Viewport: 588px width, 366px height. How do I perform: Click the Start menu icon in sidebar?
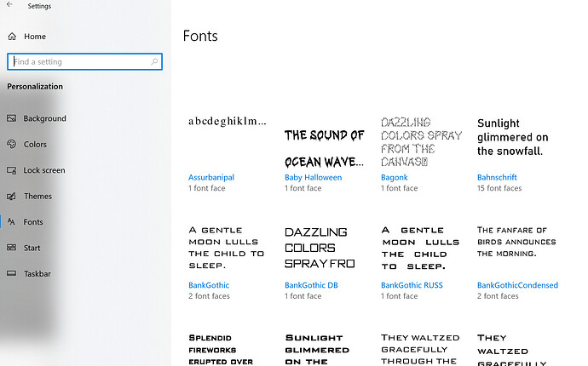[12, 249]
